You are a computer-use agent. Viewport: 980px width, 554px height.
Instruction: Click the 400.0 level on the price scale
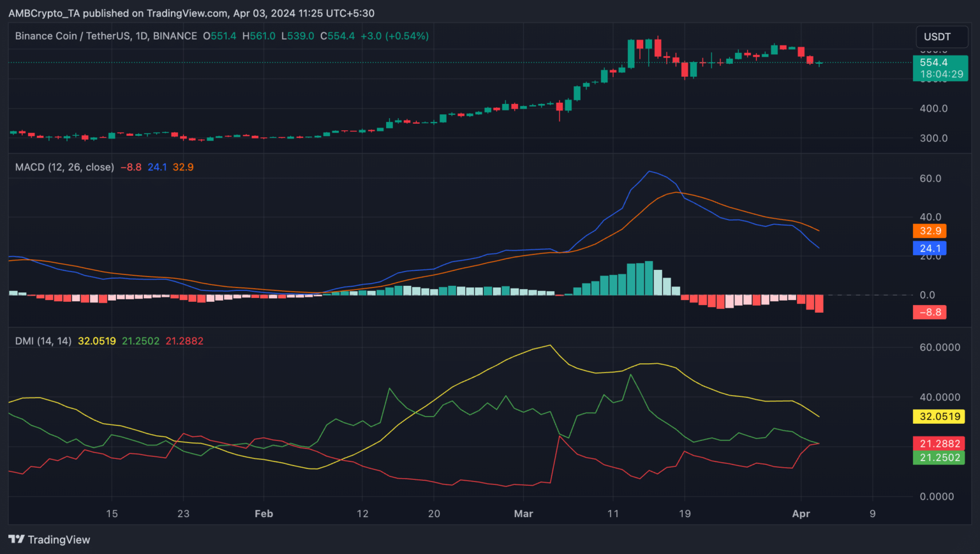point(933,109)
